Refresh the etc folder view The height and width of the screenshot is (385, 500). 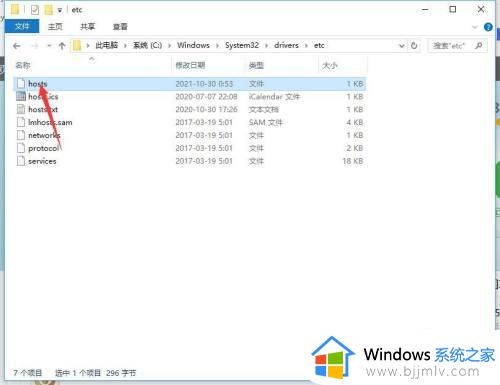point(414,46)
